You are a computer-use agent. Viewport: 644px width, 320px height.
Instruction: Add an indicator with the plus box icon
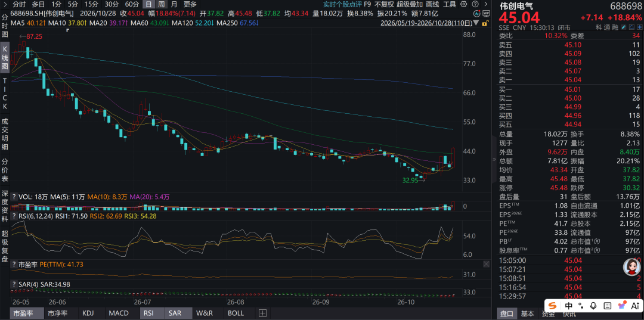tap(262, 313)
